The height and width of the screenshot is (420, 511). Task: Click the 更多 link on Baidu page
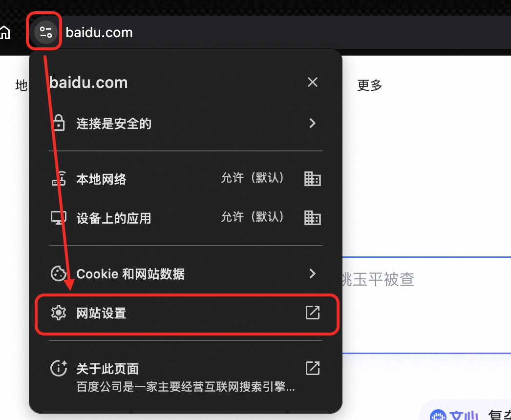pos(369,85)
